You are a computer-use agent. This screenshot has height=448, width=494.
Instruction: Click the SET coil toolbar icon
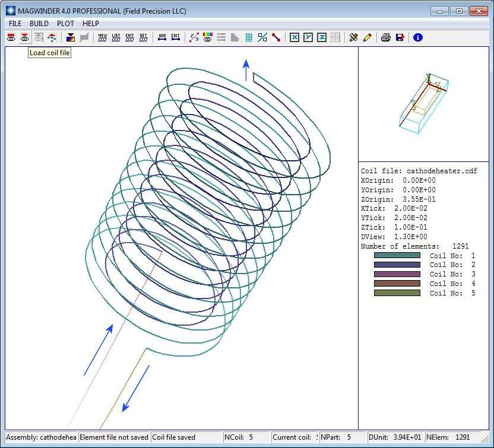(143, 37)
